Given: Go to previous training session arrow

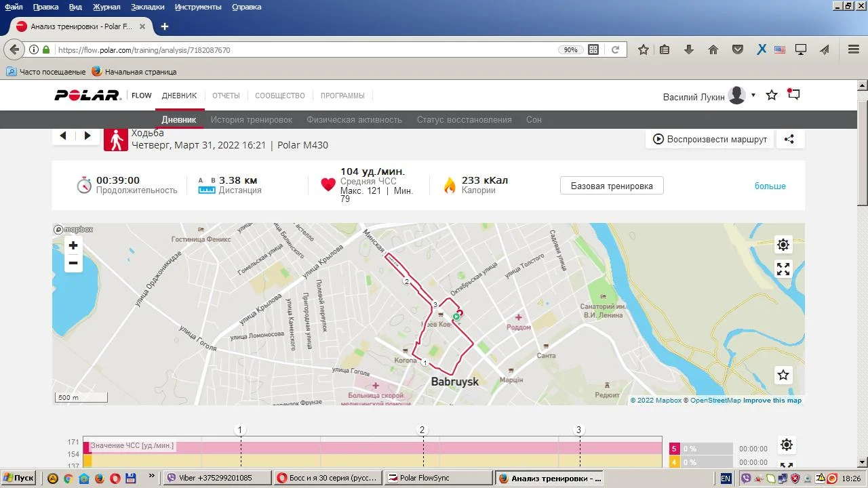Looking at the screenshot, I should pos(63,136).
